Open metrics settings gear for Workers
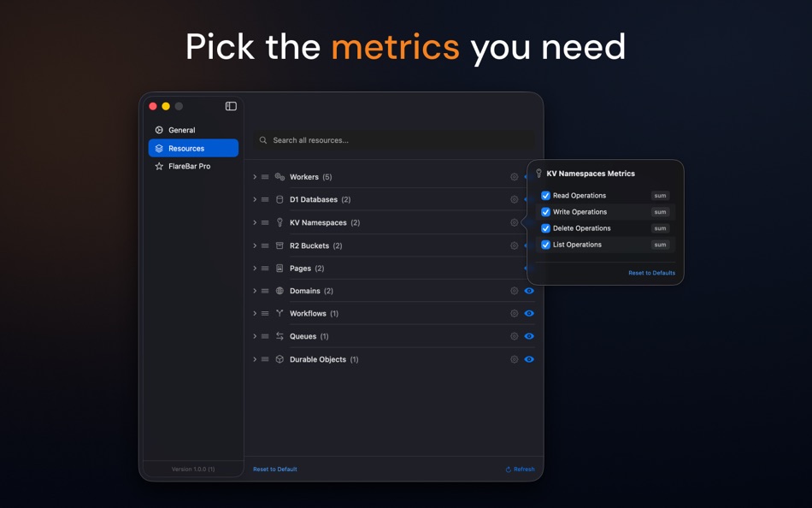Image resolution: width=812 pixels, height=508 pixels. (515, 177)
